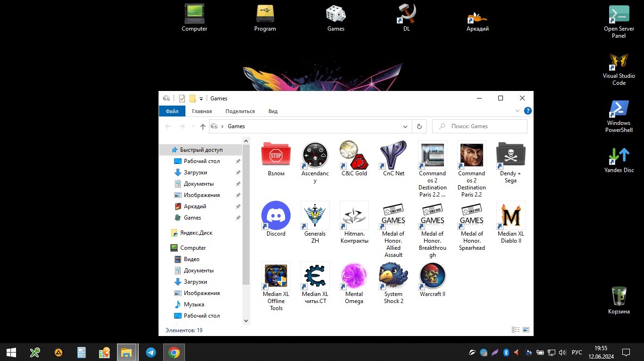
Task: Open Музыка in the navigation pane
Action: click(x=194, y=304)
